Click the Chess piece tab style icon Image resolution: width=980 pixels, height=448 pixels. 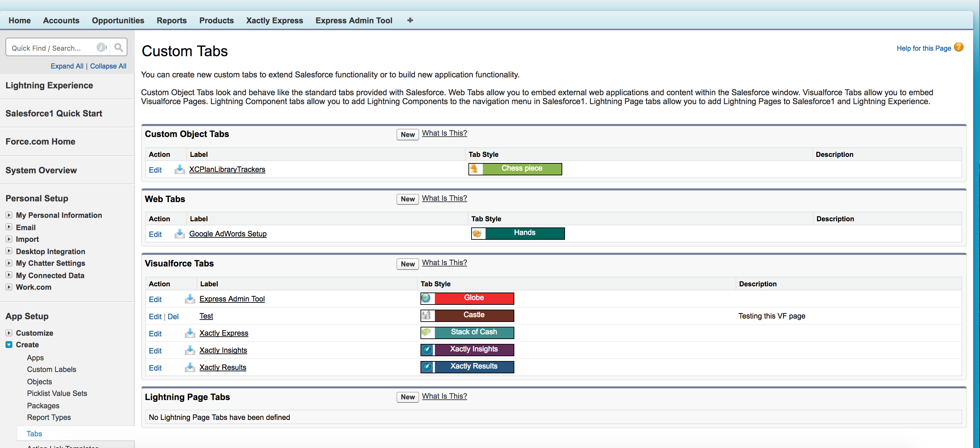tap(474, 169)
